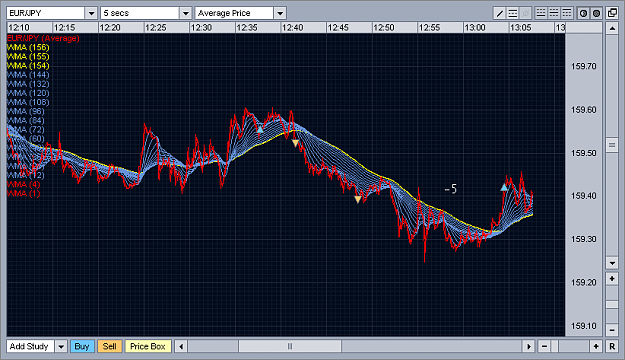The height and width of the screenshot is (360, 625).
Task: Click the greyed-out delete line tool
Action: [526, 13]
